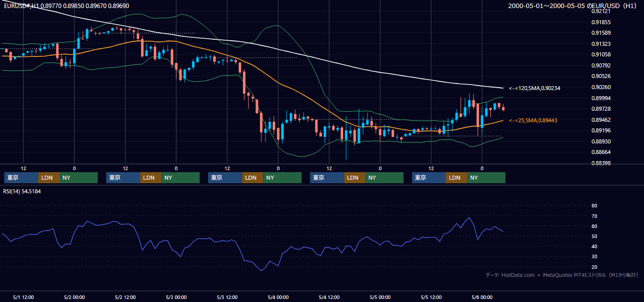The image size is (644, 302).
Task: Click price axis value 0.91589
Action: (x=601, y=33)
